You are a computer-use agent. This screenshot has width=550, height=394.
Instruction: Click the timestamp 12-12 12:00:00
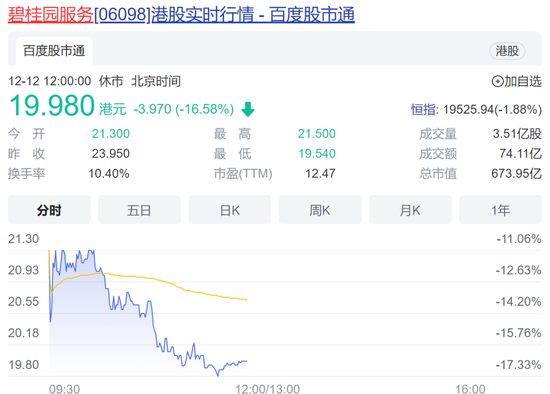tap(49, 81)
